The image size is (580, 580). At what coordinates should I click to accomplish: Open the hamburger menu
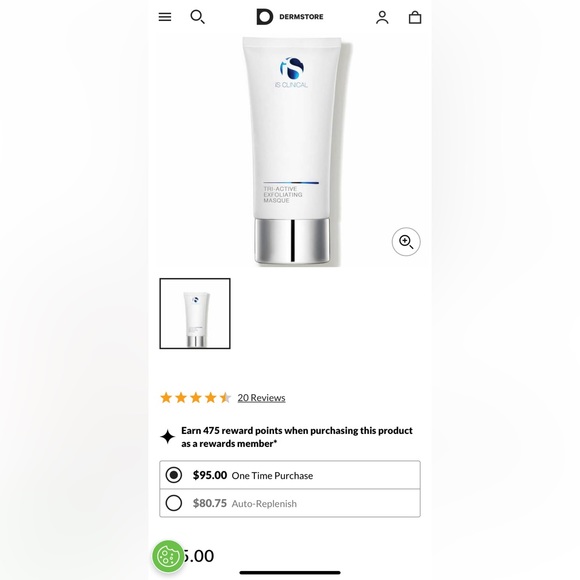(x=165, y=17)
